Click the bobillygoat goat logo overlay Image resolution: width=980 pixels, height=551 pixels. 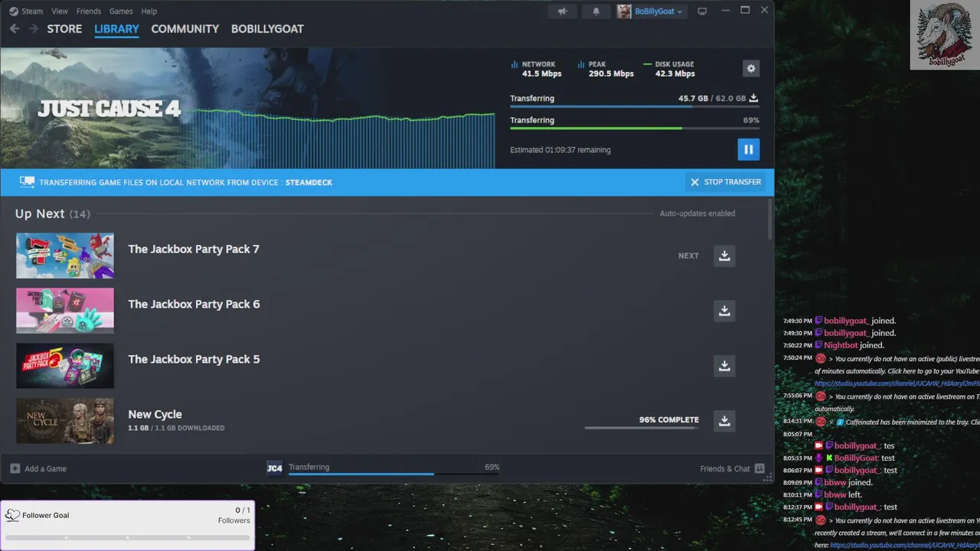945,34
